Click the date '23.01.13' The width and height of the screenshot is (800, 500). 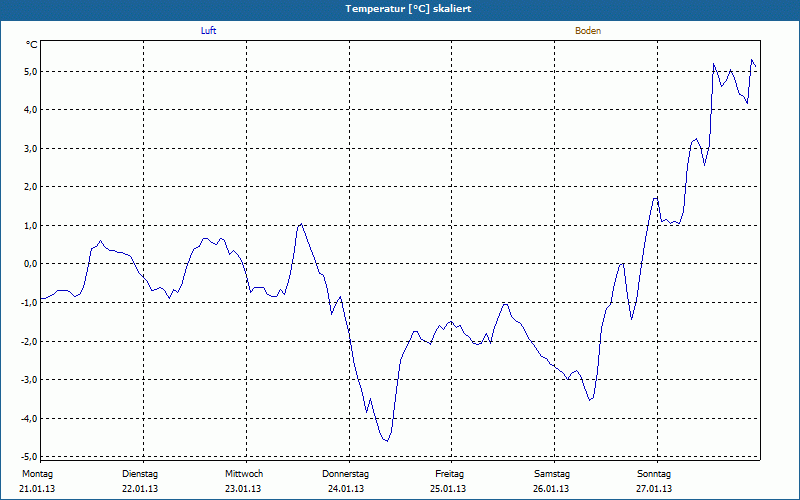243,489
